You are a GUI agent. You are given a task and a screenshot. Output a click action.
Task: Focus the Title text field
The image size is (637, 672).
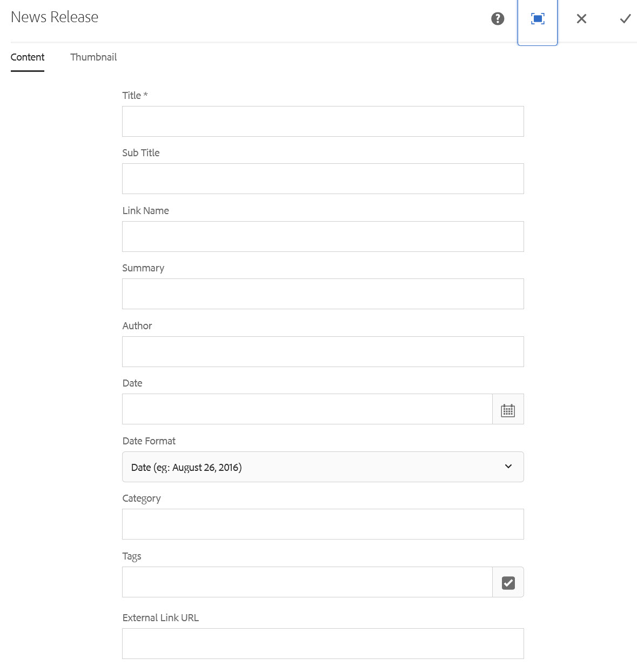[x=323, y=122]
